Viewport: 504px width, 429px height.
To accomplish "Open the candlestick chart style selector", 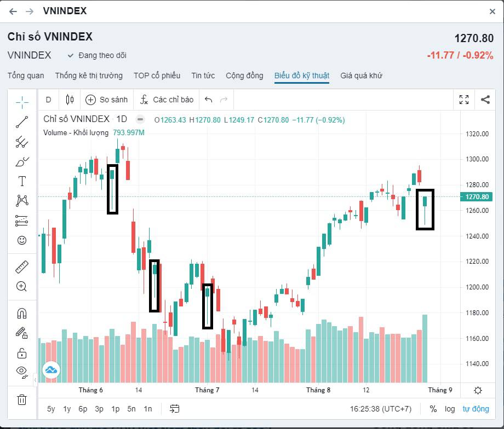I will (70, 100).
